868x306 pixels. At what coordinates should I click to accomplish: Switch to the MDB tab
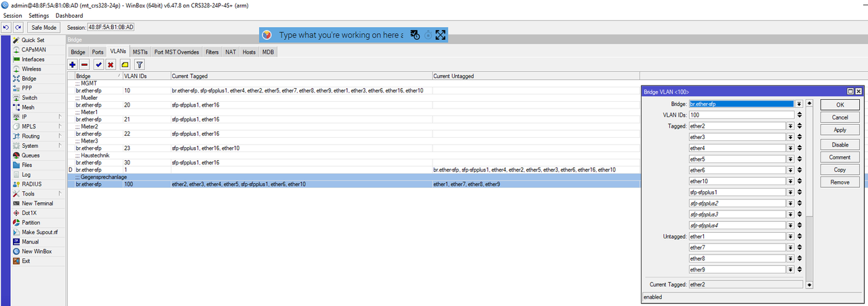(268, 52)
